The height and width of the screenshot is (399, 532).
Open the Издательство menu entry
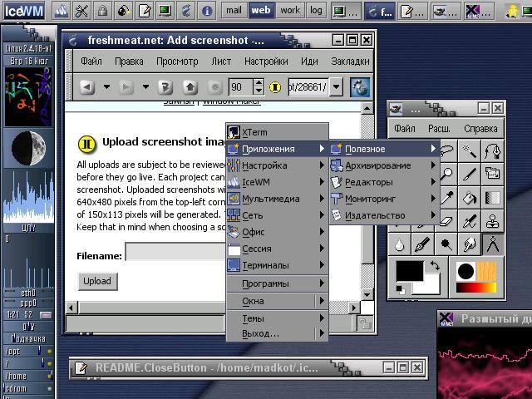(x=384, y=215)
